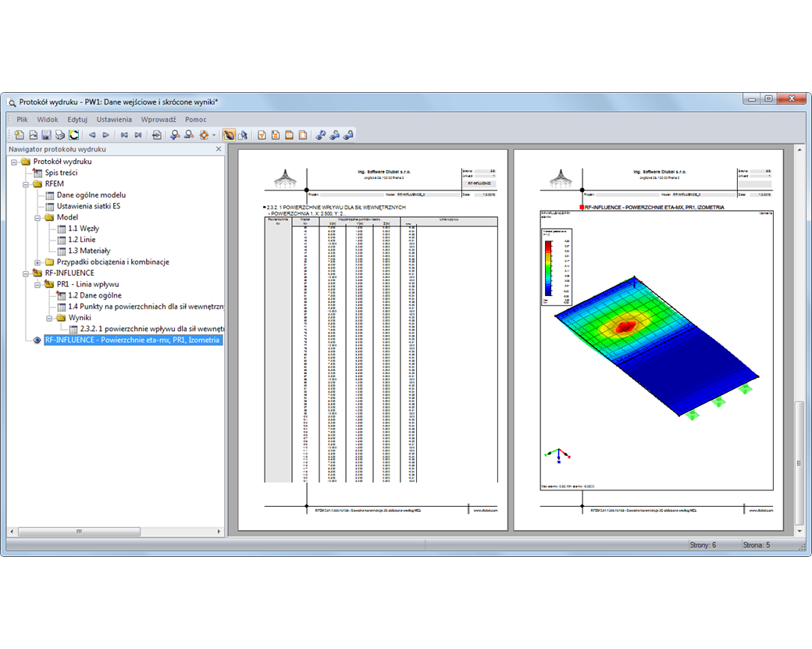Select Dane ogólne modelu item
Viewport: 812px width, 649px height.
tap(91, 194)
